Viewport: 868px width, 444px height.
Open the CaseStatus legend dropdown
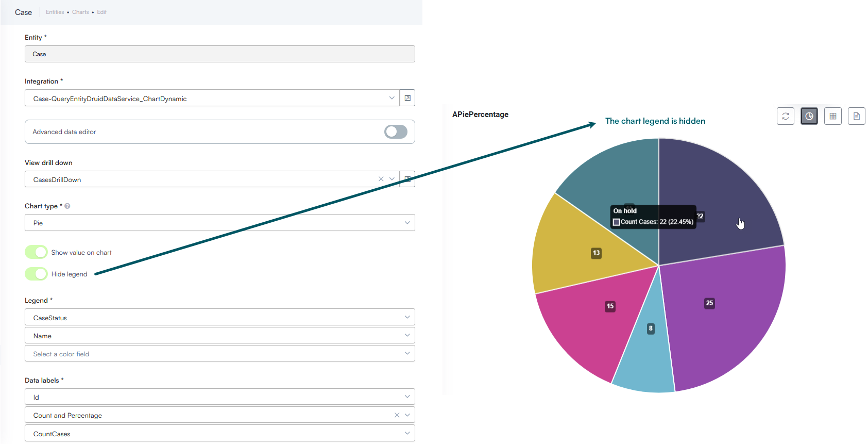220,317
